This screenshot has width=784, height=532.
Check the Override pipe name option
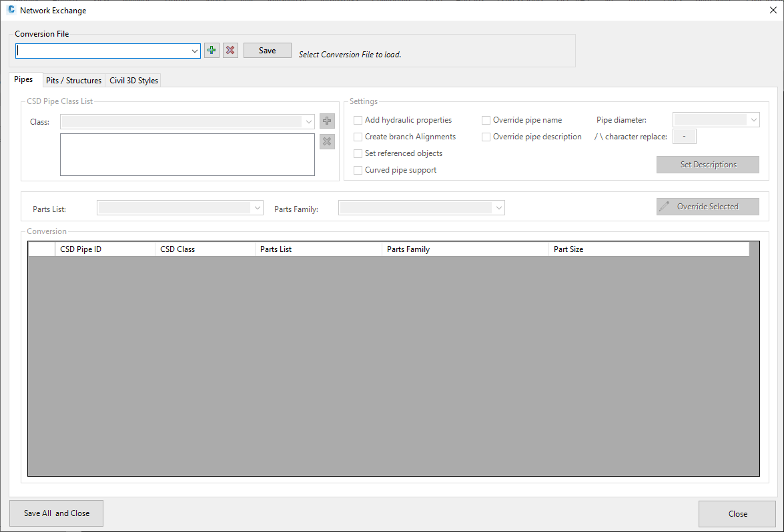click(x=486, y=121)
